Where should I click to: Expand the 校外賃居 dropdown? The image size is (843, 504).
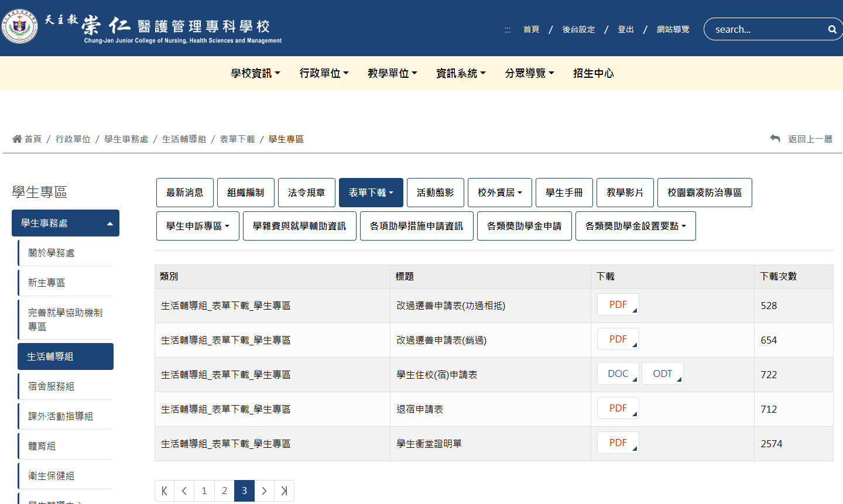pyautogui.click(x=500, y=192)
